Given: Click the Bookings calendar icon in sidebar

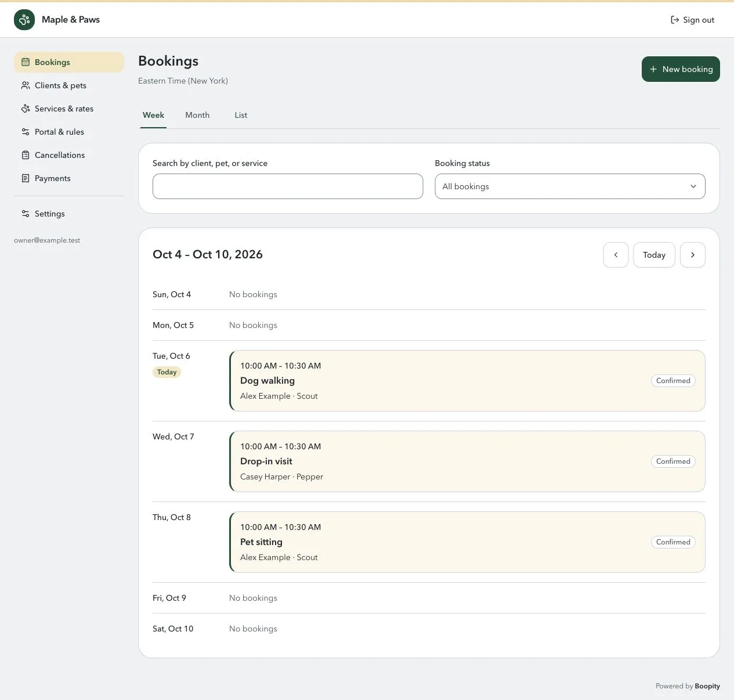Looking at the screenshot, I should [x=26, y=62].
